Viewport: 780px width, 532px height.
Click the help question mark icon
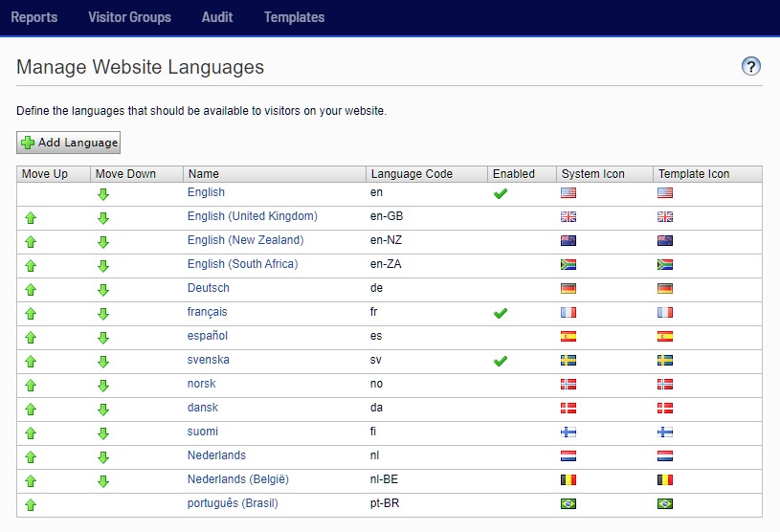tap(751, 66)
